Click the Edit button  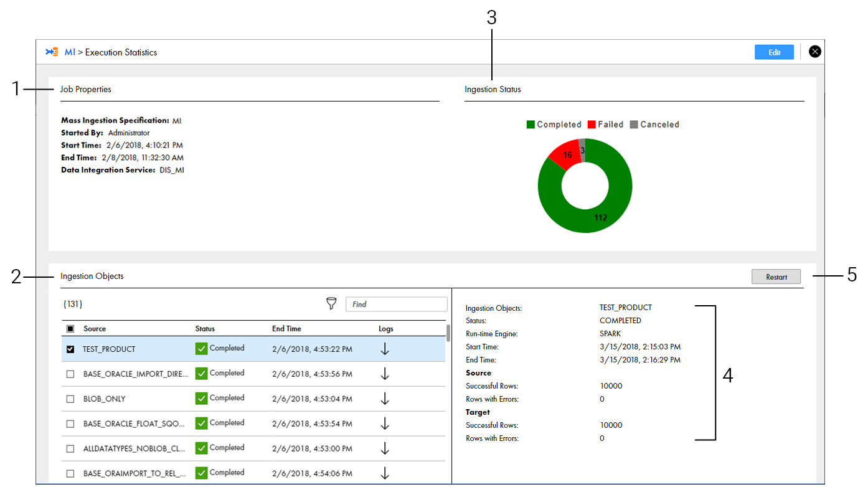coord(774,52)
